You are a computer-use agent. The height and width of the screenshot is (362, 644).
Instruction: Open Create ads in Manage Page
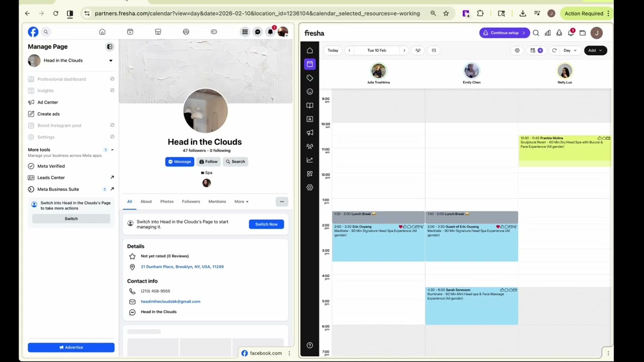71,114
